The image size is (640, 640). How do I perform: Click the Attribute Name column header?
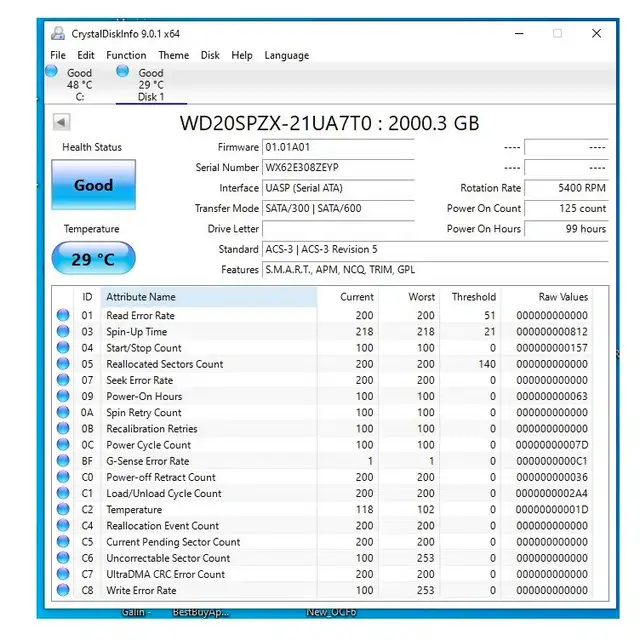tap(209, 297)
